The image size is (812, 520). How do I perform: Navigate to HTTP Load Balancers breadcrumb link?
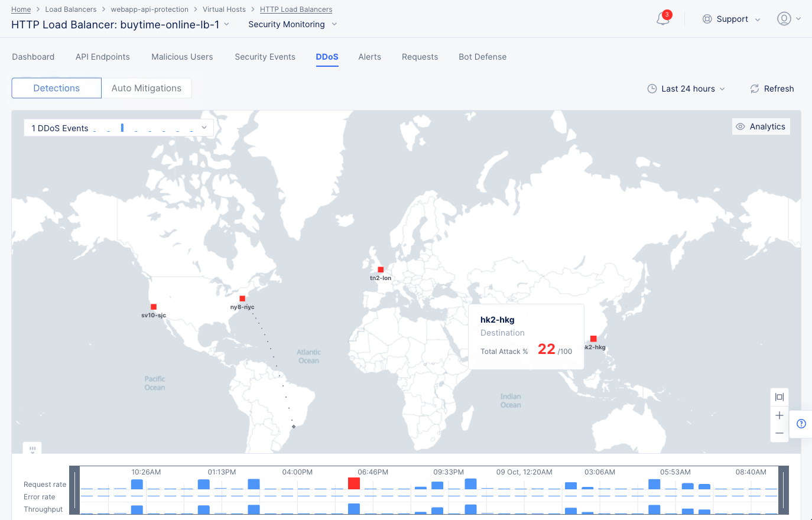295,9
